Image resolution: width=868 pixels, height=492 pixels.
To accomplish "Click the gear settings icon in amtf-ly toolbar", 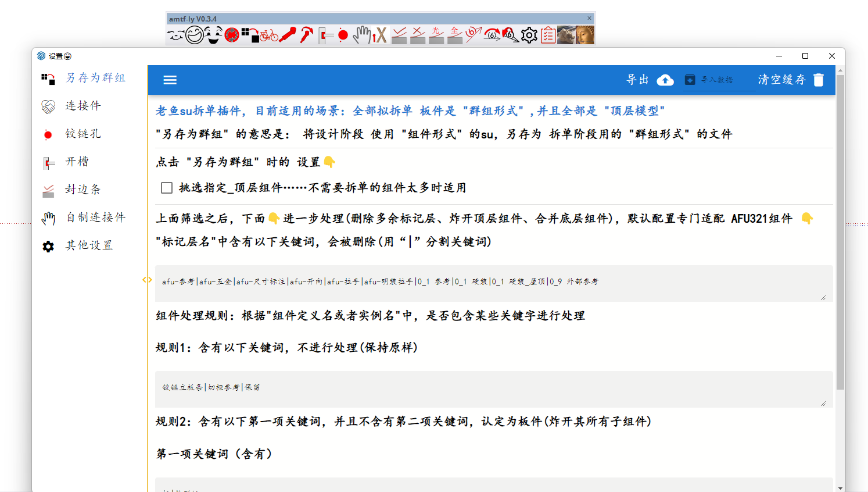I will pos(529,35).
